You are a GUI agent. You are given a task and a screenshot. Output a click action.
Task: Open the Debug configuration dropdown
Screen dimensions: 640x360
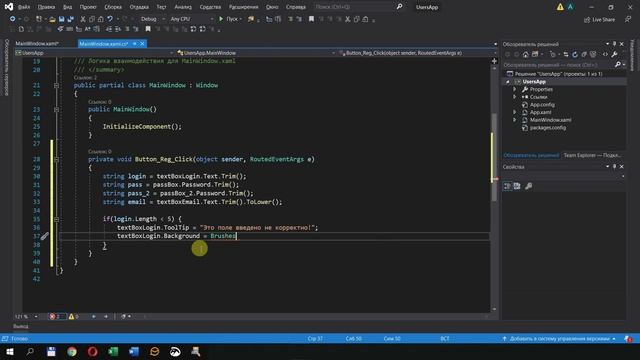point(152,19)
